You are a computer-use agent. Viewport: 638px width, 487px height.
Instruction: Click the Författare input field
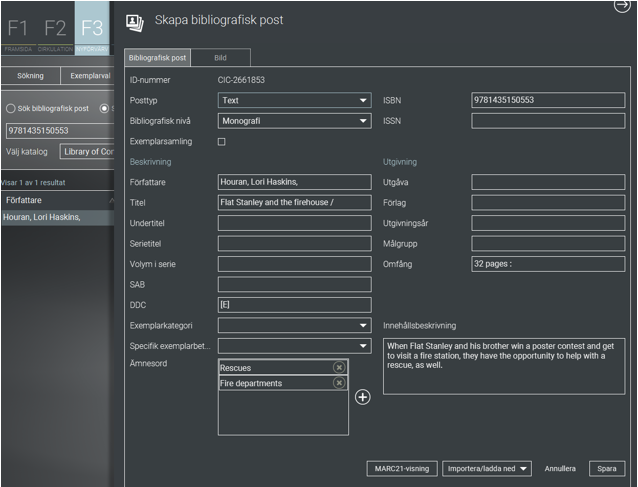coord(295,182)
